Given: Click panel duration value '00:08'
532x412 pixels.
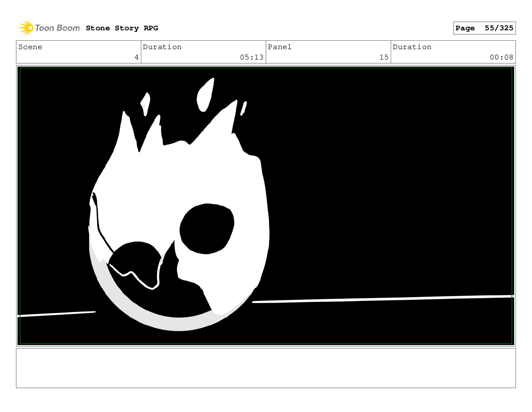Looking at the screenshot, I should [501, 57].
